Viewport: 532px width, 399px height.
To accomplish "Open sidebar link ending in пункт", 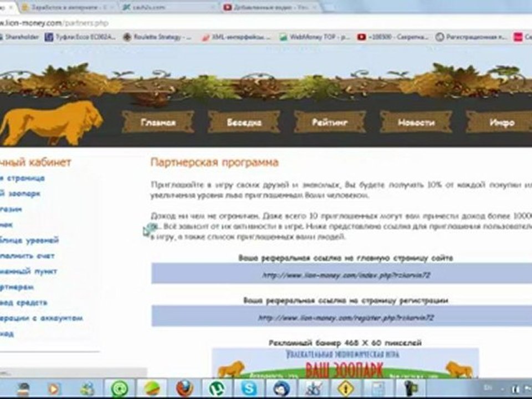I will 28,271.
